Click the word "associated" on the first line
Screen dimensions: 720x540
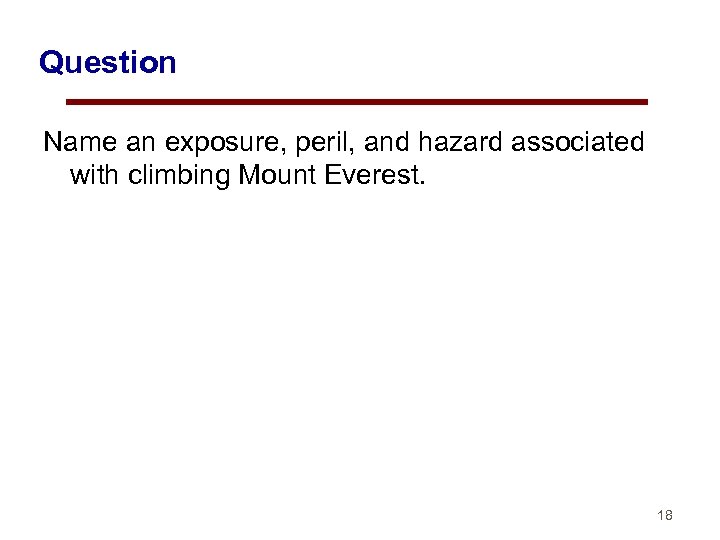[x=578, y=143]
